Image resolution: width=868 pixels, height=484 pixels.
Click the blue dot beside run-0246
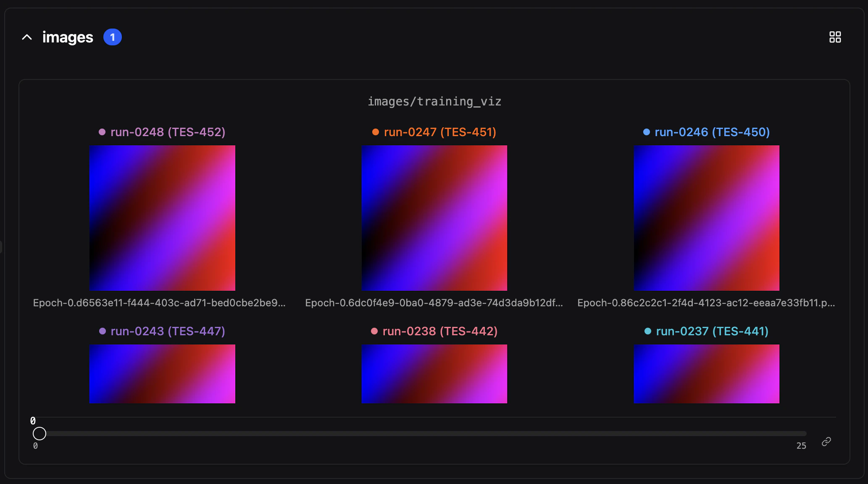pos(646,132)
